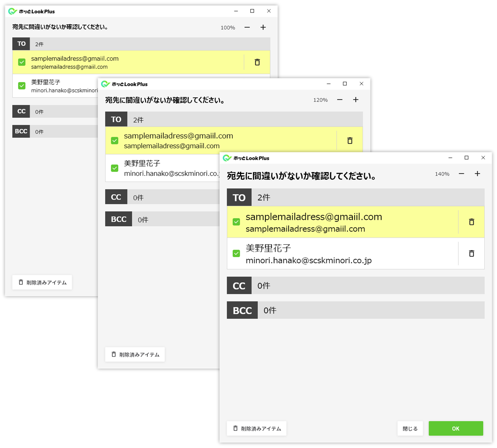Increase zoom with plus in 120% window
The height and width of the screenshot is (448, 497).
356,100
